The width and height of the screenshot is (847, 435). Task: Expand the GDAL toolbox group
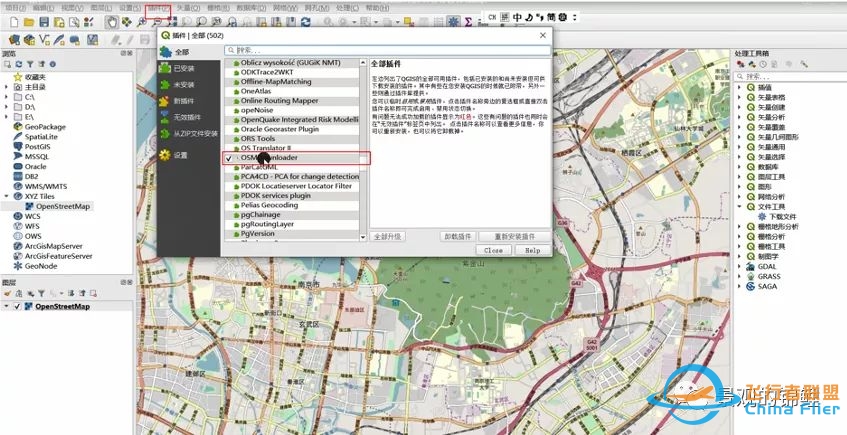pos(740,266)
